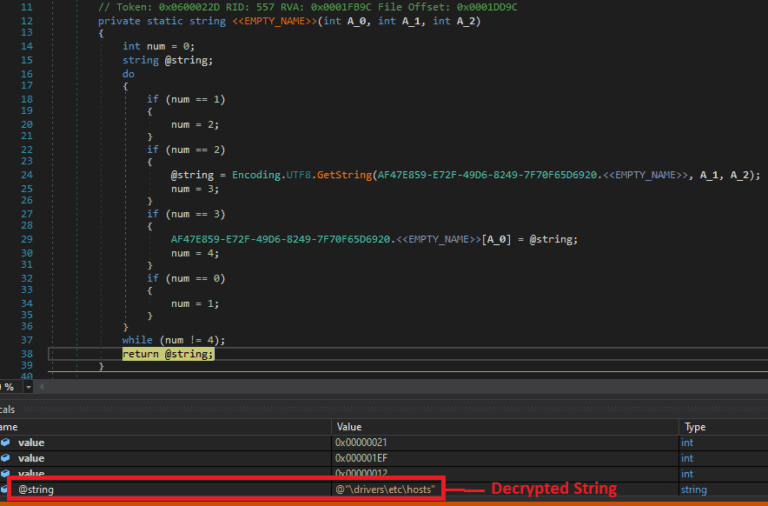Click the 'num = 3;' assignment on line 25
Viewport: 768px width, 506px height.
(195, 189)
